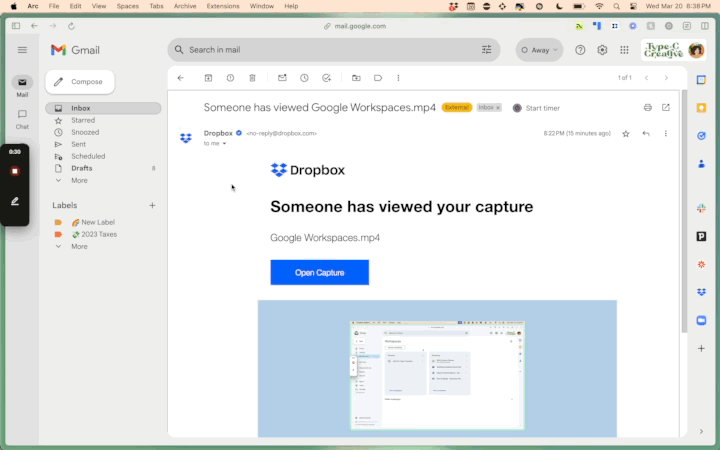Toggle the Gmail main menu hamburger
Screen dimensions: 720x450
(x=22, y=49)
